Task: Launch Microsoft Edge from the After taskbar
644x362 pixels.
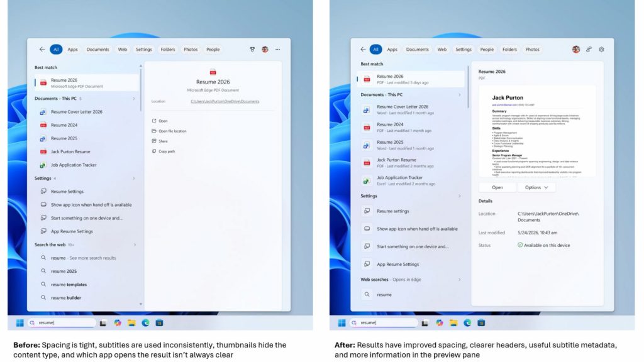Action: (467, 323)
